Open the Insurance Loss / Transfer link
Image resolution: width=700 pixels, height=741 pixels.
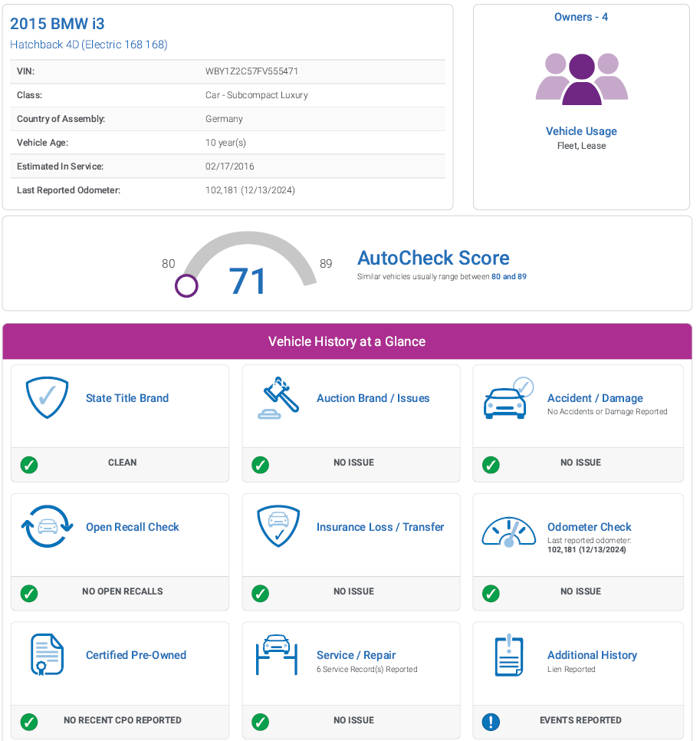point(380,527)
